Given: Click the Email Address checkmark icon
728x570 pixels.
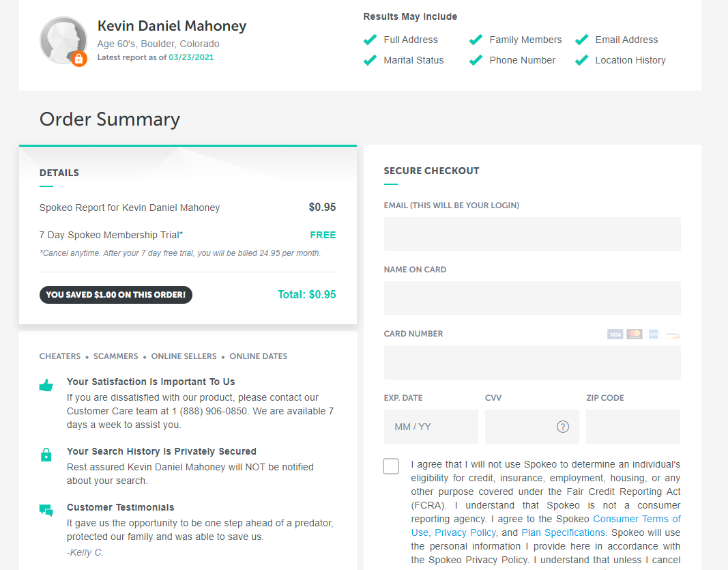Looking at the screenshot, I should point(582,40).
